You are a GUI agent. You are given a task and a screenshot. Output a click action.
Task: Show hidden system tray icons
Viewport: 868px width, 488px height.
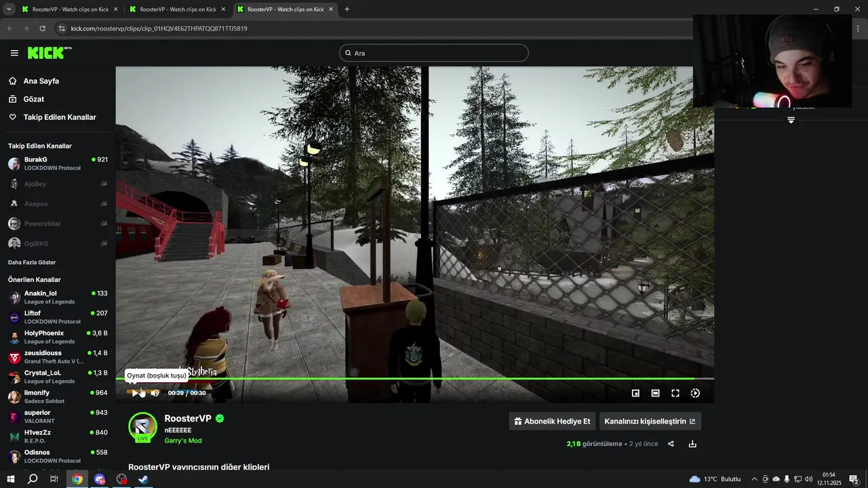point(754,479)
